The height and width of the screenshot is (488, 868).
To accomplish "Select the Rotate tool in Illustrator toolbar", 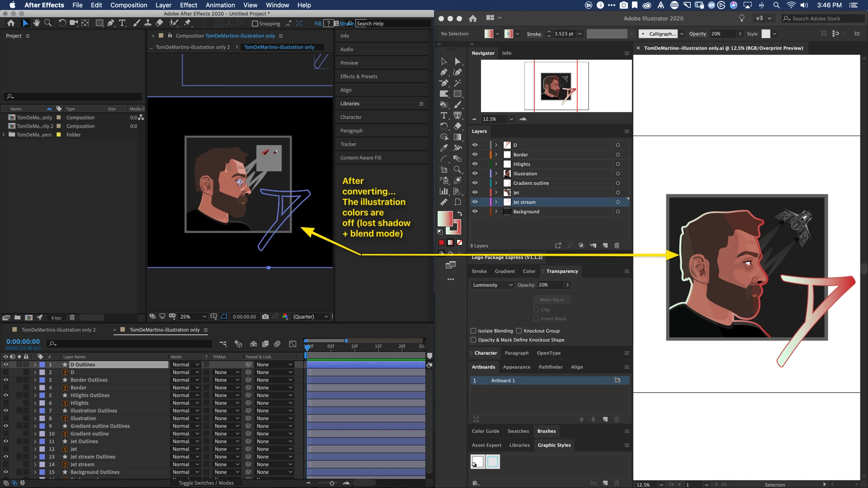I will 443,126.
